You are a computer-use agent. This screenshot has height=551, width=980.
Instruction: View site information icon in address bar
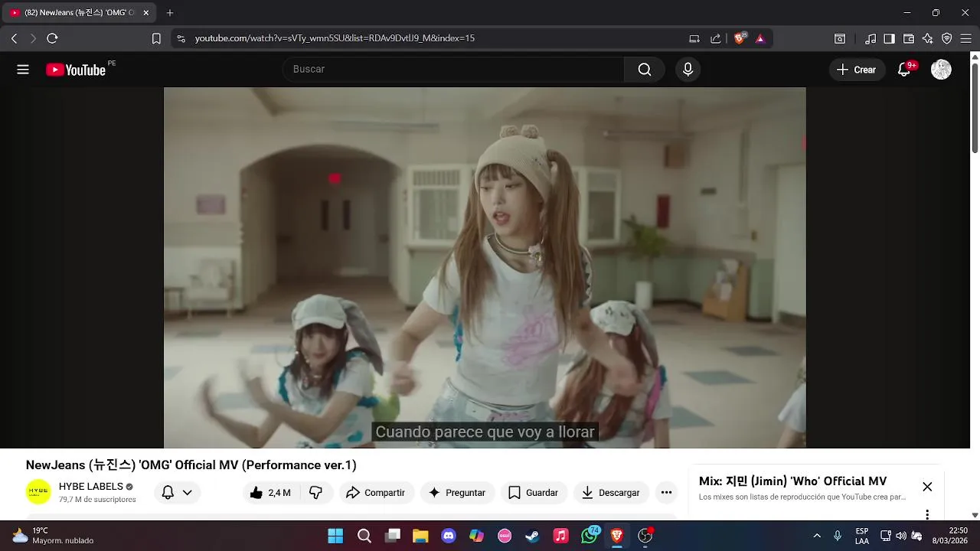click(x=181, y=38)
